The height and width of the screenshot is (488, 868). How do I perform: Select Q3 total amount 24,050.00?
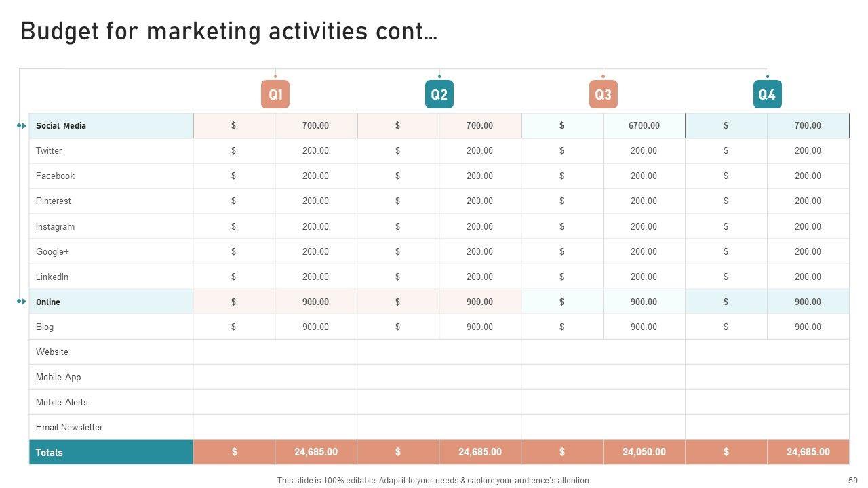click(x=644, y=452)
